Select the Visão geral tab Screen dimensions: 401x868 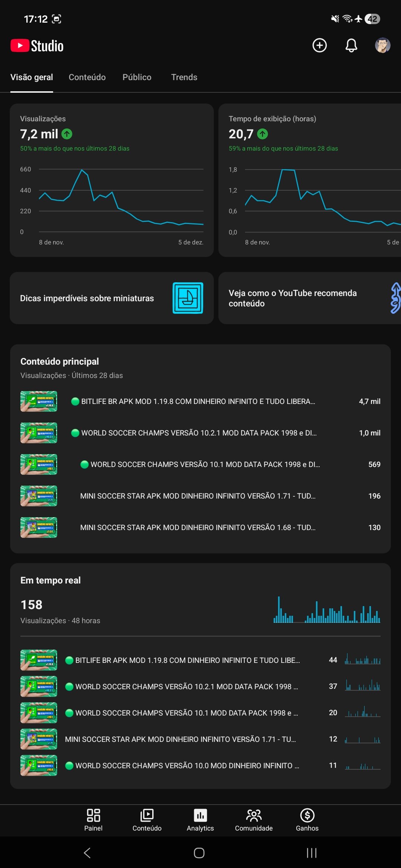click(32, 77)
